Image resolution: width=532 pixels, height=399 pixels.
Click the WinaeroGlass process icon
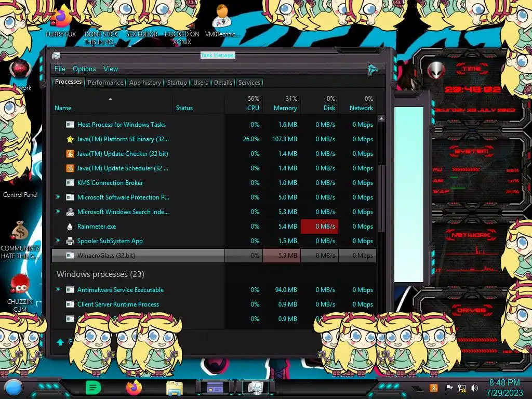click(70, 256)
